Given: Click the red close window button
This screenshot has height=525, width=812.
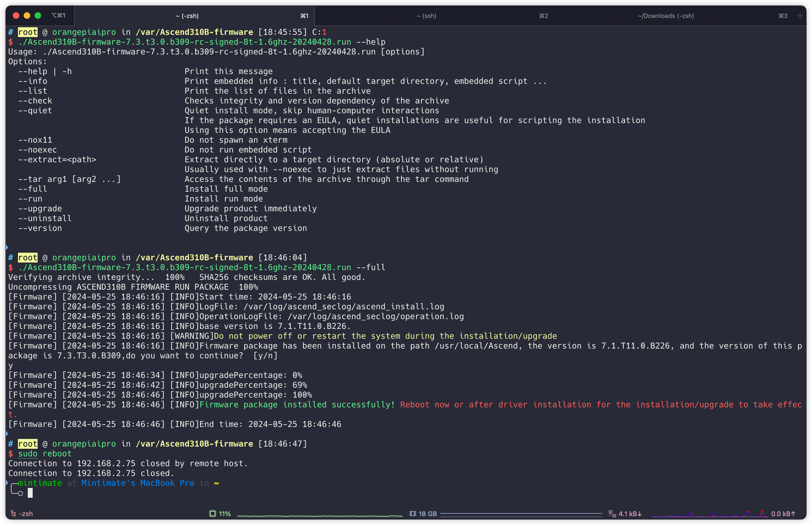Looking at the screenshot, I should pos(16,15).
